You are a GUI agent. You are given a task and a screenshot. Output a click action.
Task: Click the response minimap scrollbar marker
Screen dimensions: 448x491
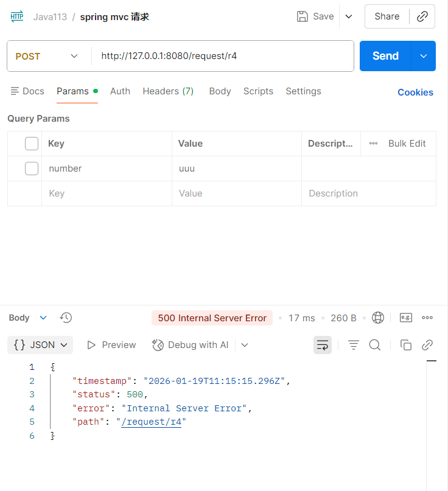coord(432,361)
